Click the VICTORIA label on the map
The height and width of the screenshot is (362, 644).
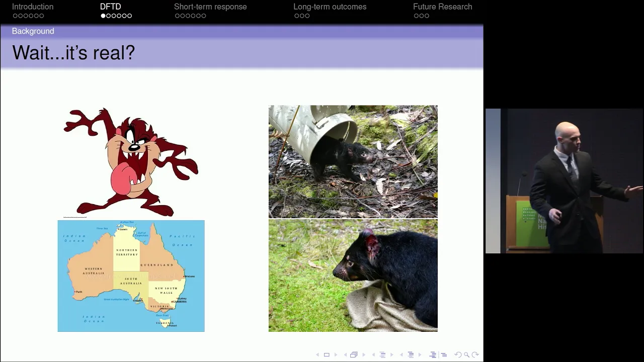tap(160, 306)
